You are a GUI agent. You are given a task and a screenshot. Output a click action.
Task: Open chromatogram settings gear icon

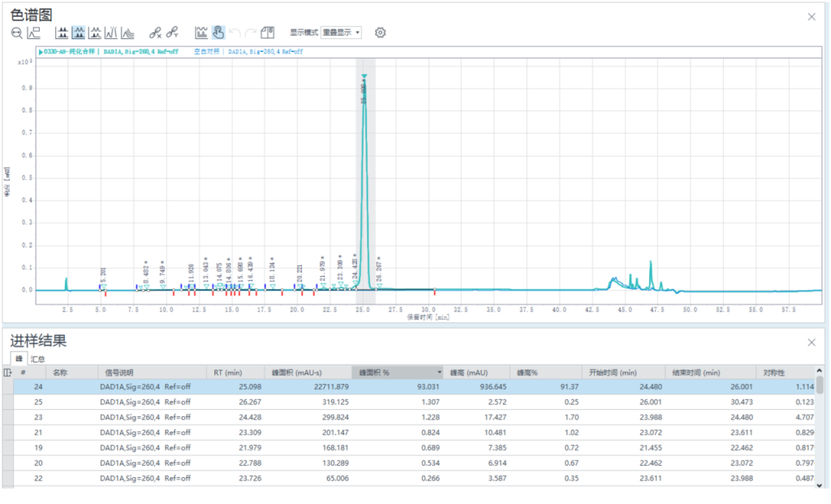coord(380,33)
